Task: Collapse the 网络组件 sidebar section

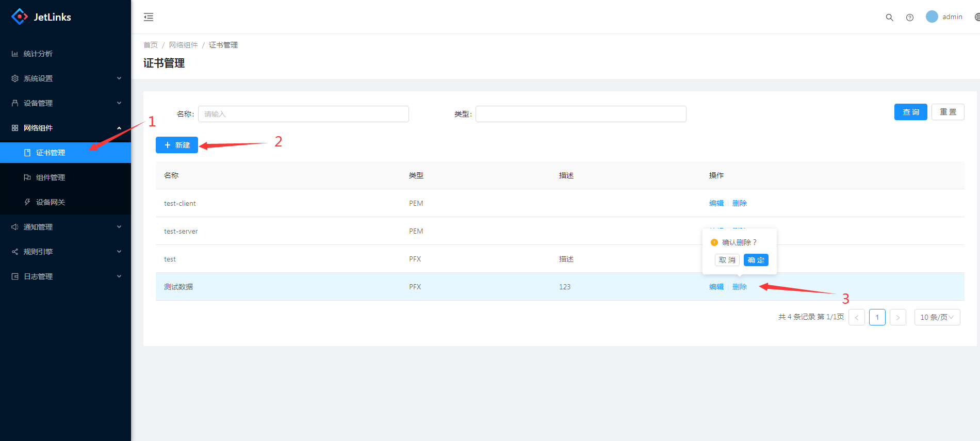Action: (66, 128)
